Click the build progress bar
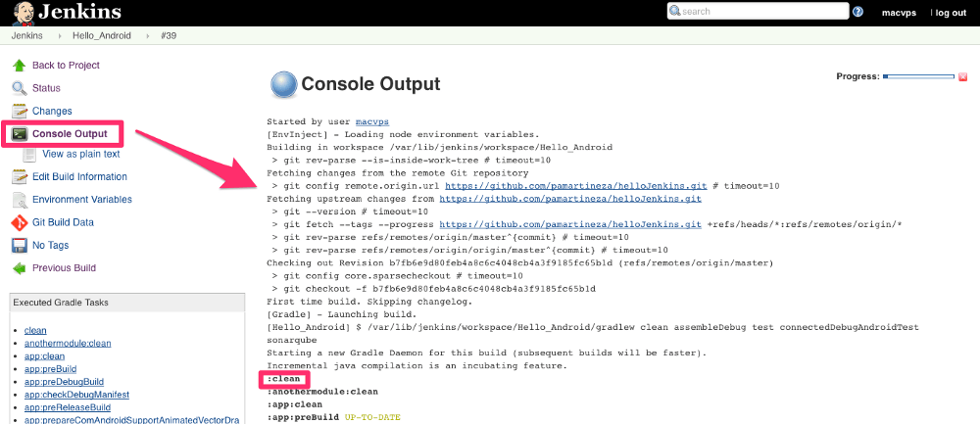 [918, 76]
